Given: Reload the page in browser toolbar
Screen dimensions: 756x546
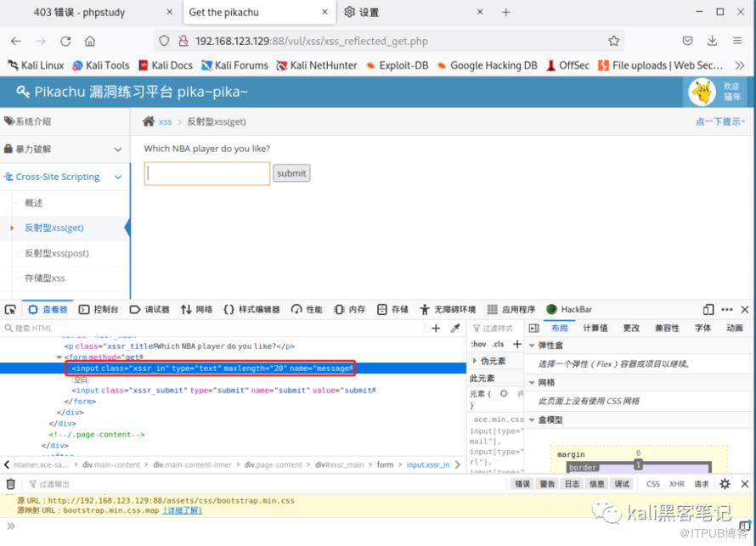Looking at the screenshot, I should tap(65, 41).
